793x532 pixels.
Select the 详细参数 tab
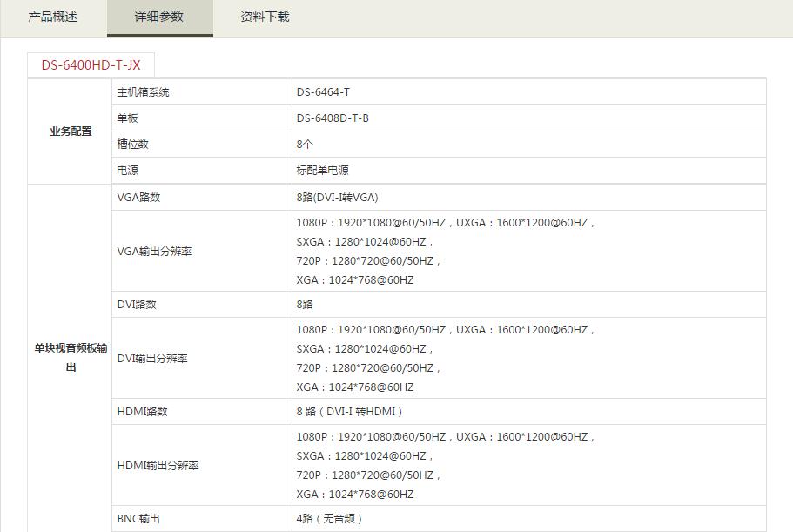pos(159,17)
